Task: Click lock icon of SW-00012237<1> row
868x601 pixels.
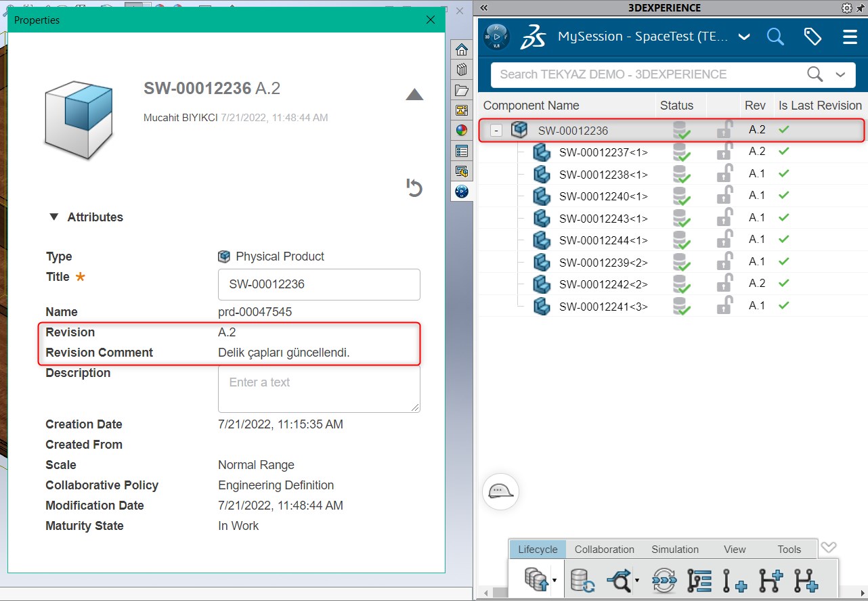Action: pos(724,151)
